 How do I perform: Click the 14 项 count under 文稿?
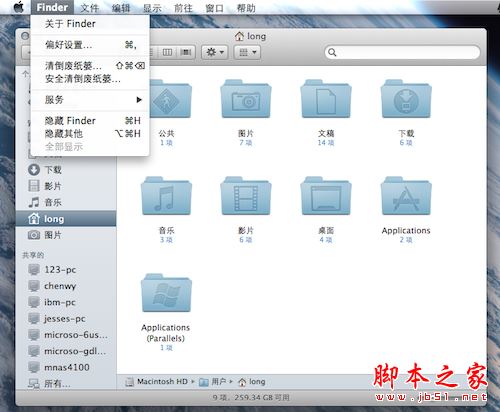[326, 143]
